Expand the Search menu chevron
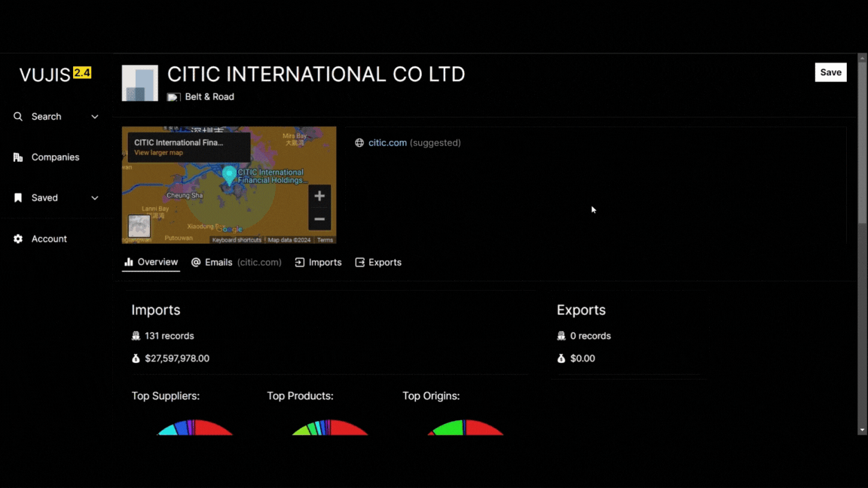This screenshot has height=488, width=868. point(95,117)
